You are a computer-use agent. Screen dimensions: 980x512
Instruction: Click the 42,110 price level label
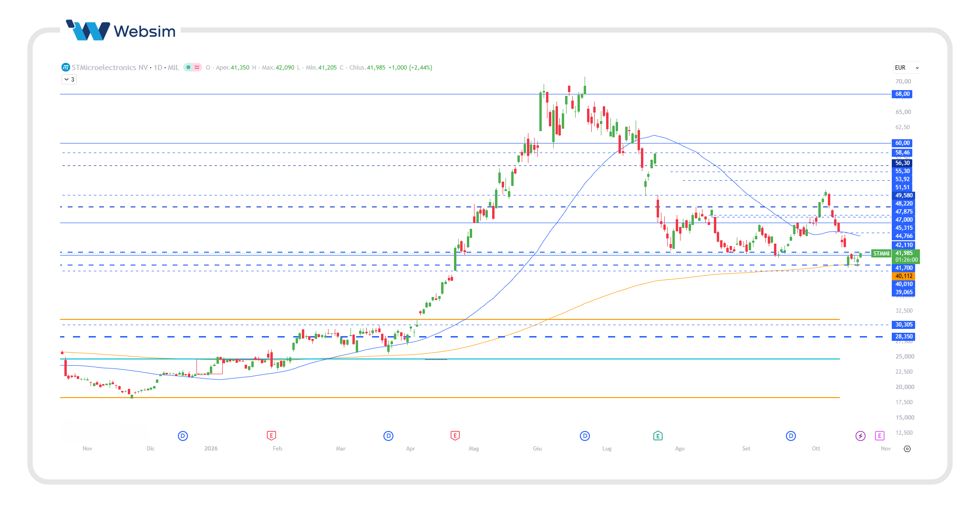click(x=903, y=245)
